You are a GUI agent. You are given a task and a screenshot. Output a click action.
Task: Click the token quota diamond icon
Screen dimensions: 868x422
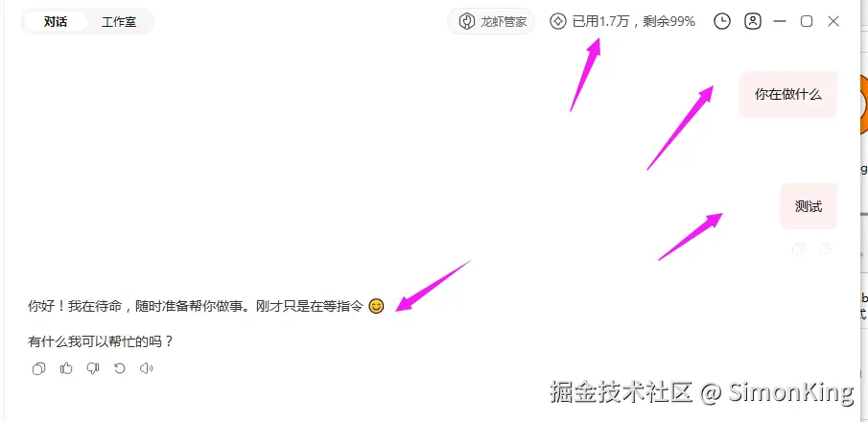(558, 22)
